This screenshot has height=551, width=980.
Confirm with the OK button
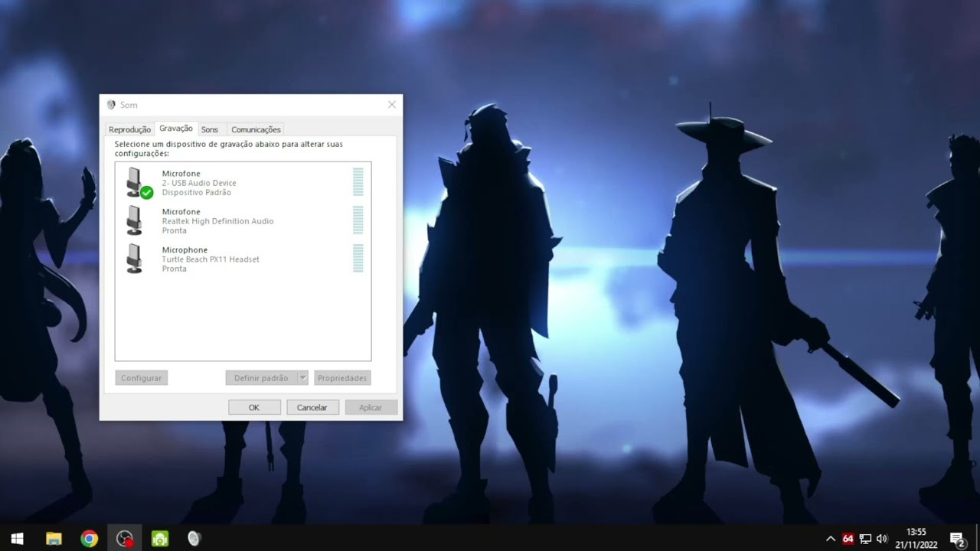254,407
